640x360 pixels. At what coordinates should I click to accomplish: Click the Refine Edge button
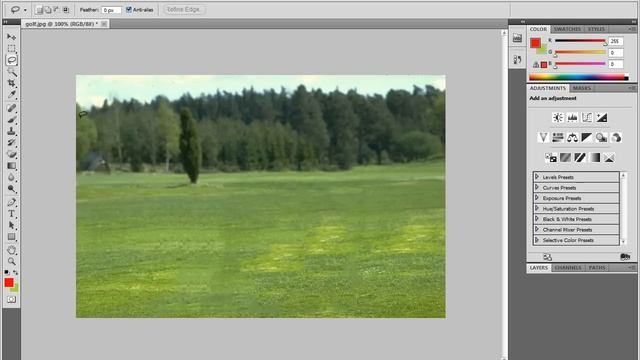click(184, 9)
